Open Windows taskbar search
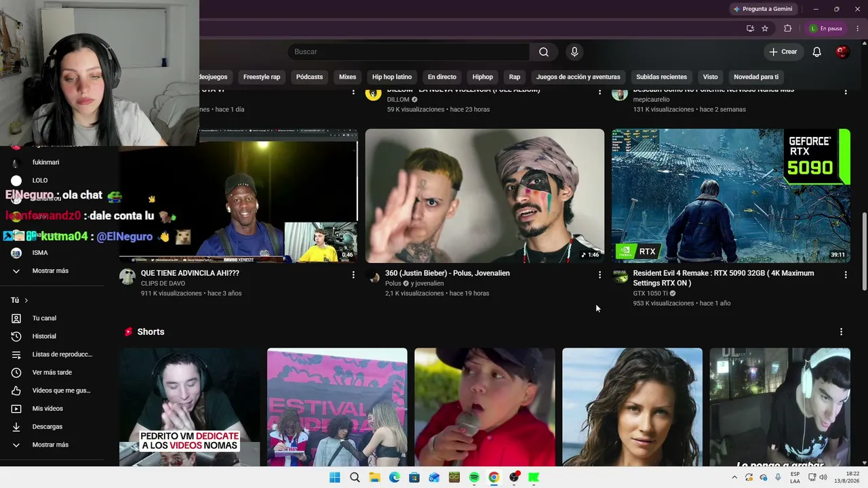868x488 pixels. 355,478
